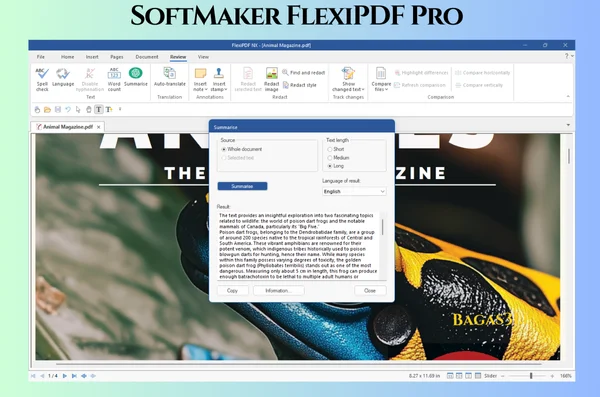Click the fourth page layout icon beside Slider
The height and width of the screenshot is (397, 600).
478,376
